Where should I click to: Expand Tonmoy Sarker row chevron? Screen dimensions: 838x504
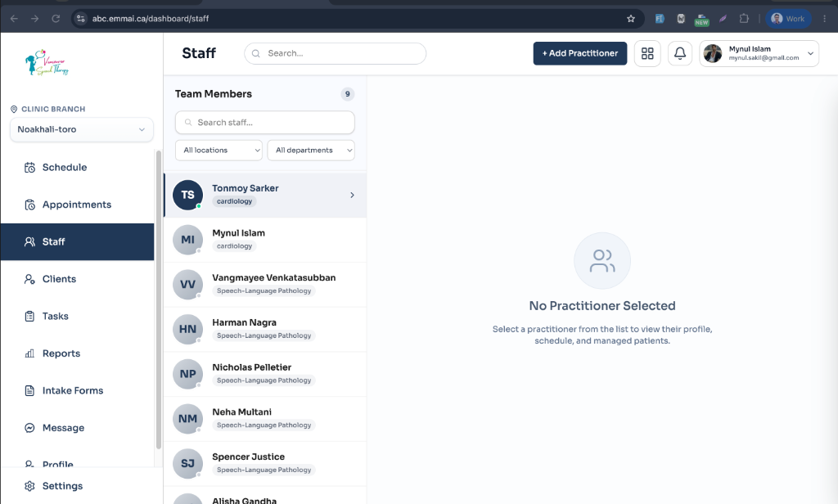tap(352, 195)
